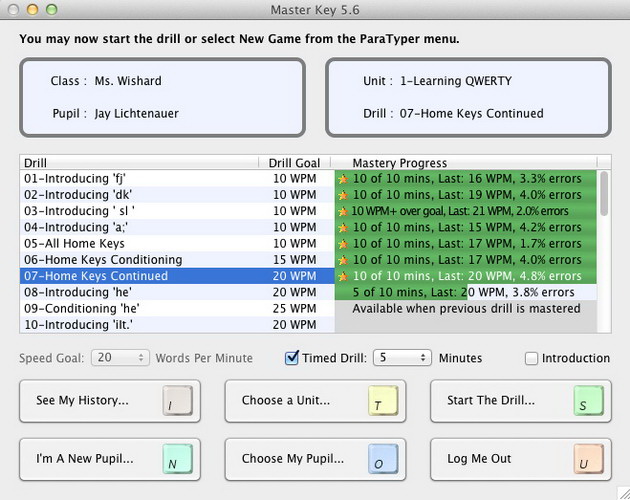
Task: Open the Timed Drill minutes dropdown
Action: [x=403, y=358]
